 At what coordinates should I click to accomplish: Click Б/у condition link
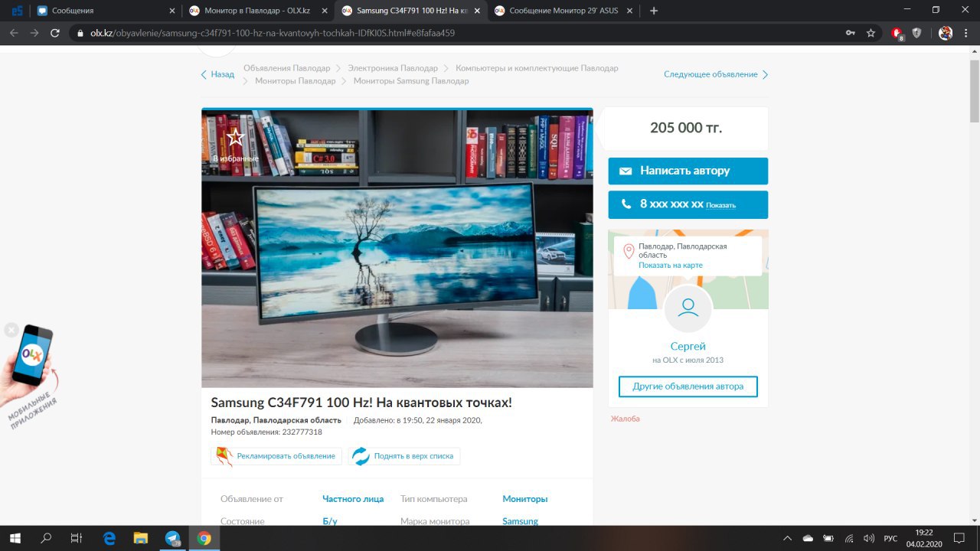coord(330,521)
